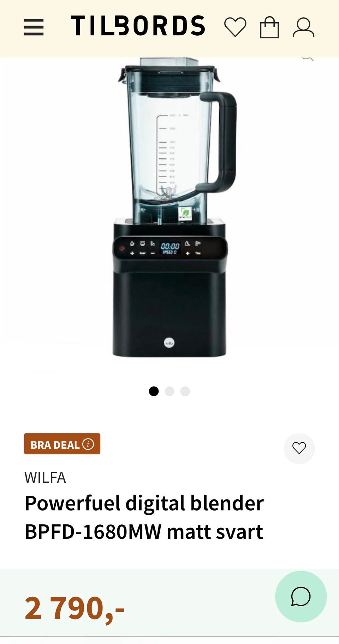Click the BRA DEAL badge
This screenshot has width=339, height=644.
click(x=62, y=444)
